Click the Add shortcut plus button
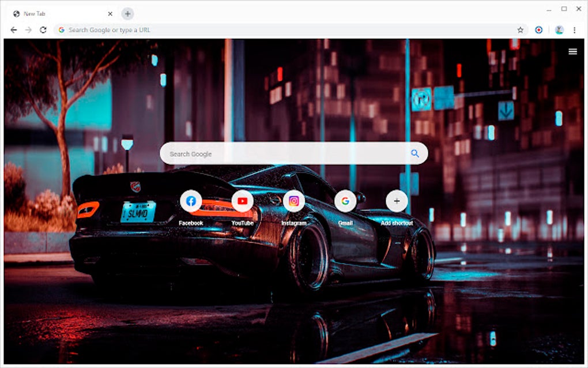The width and height of the screenshot is (588, 368). [x=397, y=201]
